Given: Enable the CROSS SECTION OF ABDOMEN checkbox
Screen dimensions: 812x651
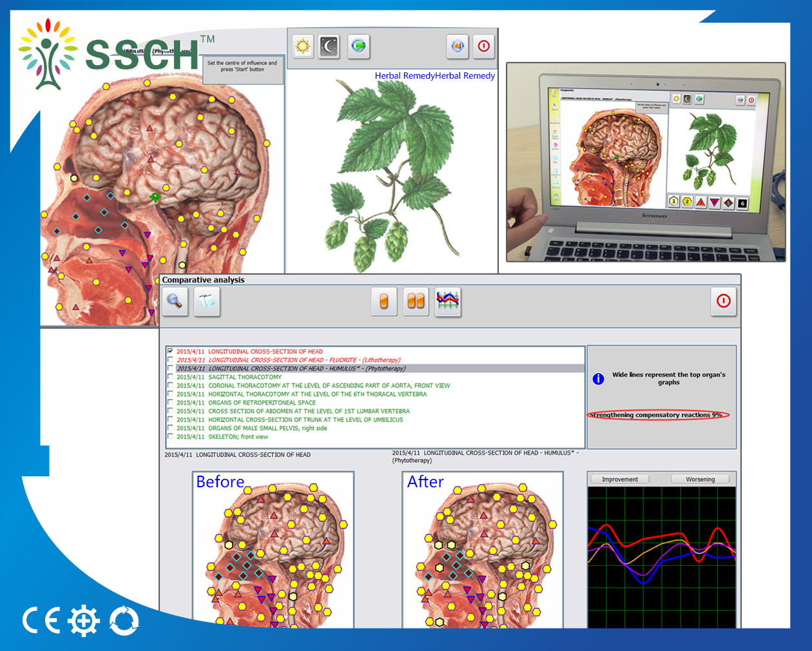Looking at the screenshot, I should [x=170, y=411].
